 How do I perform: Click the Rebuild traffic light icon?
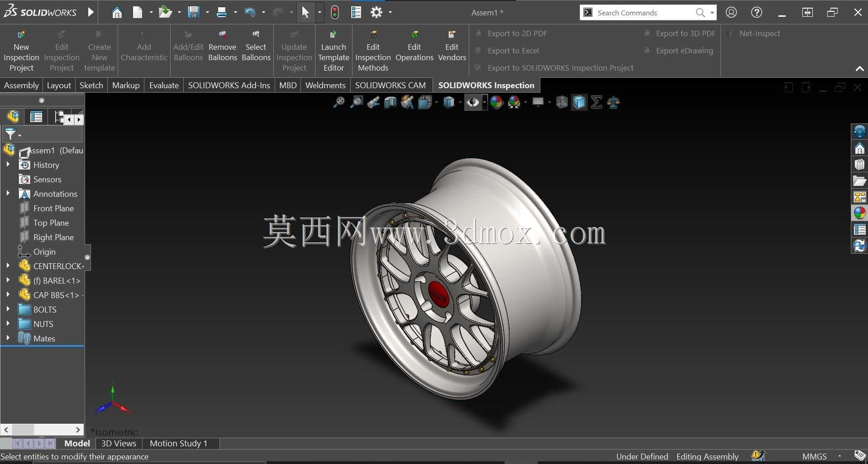[335, 13]
